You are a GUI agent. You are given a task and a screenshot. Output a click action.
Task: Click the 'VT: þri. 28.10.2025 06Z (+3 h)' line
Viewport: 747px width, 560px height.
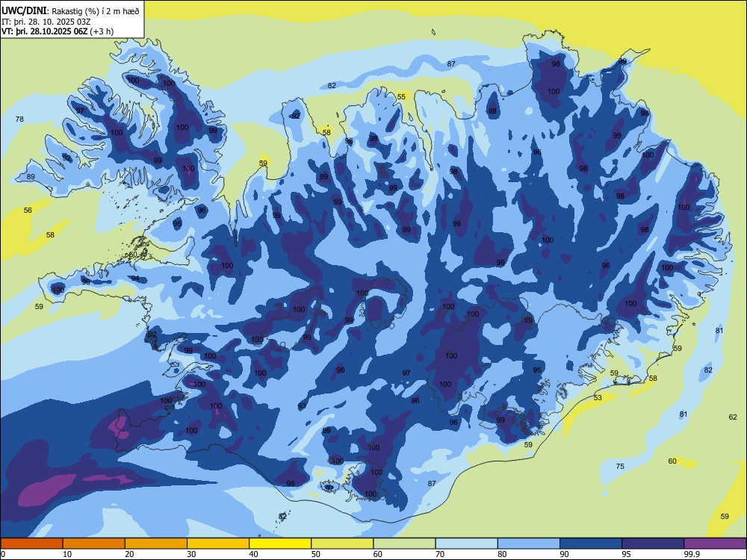pos(58,31)
